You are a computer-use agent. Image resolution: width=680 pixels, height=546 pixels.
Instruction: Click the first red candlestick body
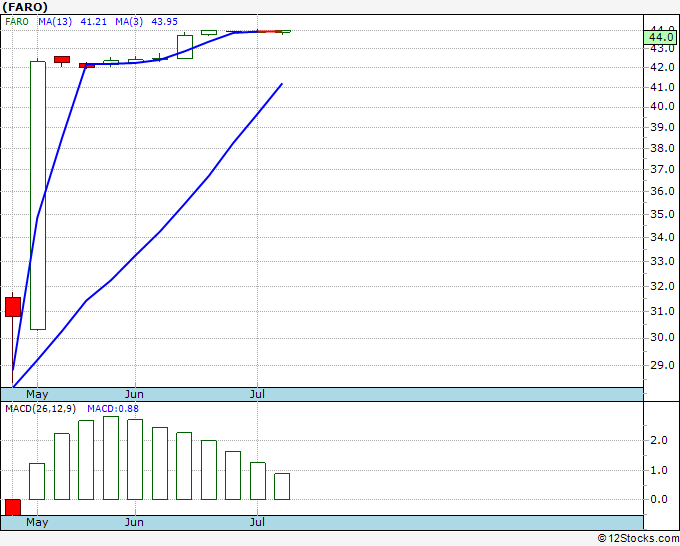[x=13, y=307]
